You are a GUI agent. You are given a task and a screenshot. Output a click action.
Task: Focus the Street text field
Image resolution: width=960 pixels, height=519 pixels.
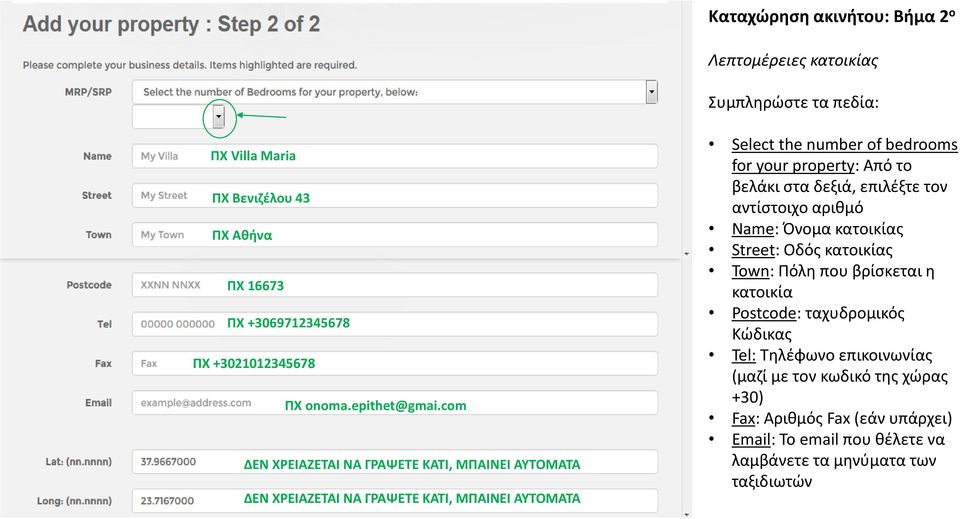(x=395, y=195)
